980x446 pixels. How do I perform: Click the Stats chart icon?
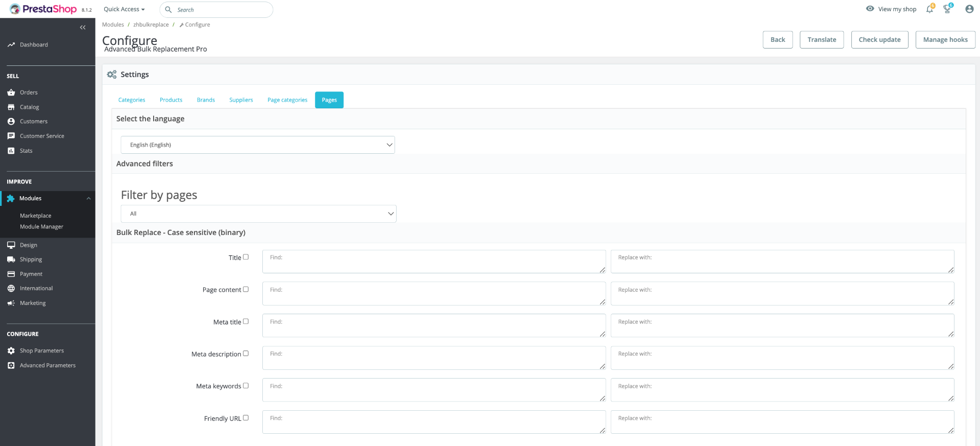tap(11, 151)
